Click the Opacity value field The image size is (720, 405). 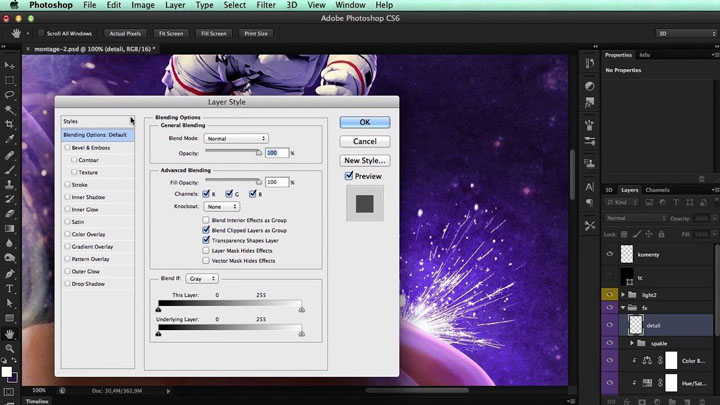(277, 152)
